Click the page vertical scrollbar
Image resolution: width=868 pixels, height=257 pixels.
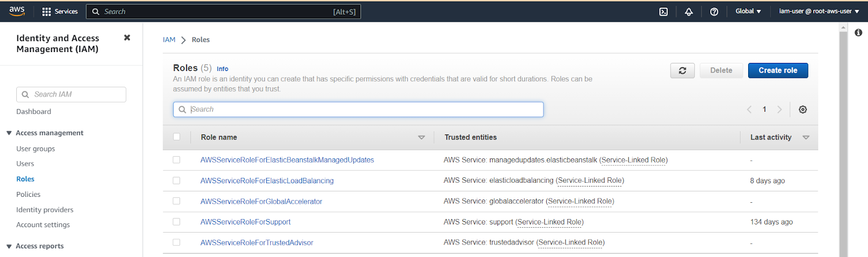(x=843, y=141)
